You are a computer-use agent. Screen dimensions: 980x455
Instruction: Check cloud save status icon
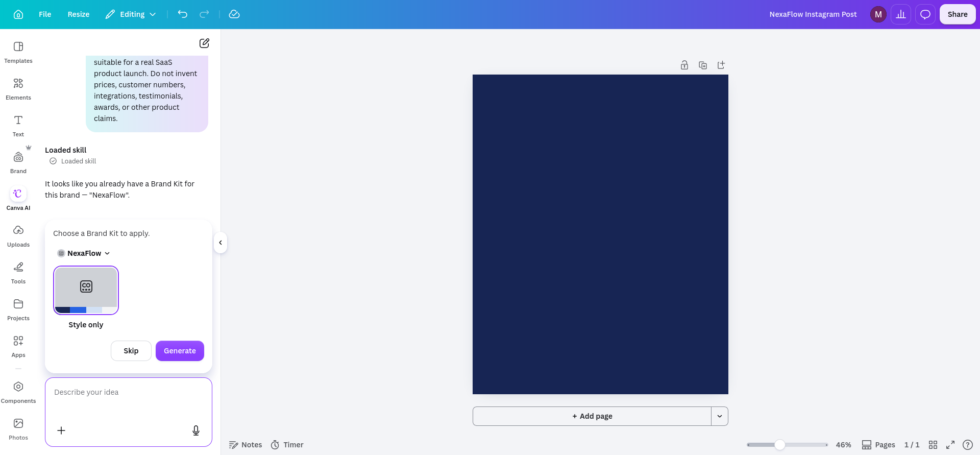(234, 14)
